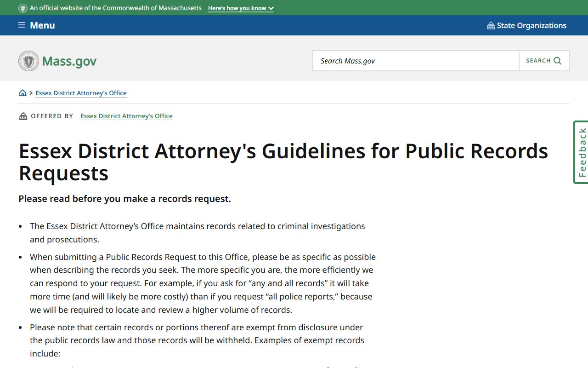The image size is (588, 368).
Task: Click the paragraph starting "Please note that certain records"
Action: (x=197, y=340)
